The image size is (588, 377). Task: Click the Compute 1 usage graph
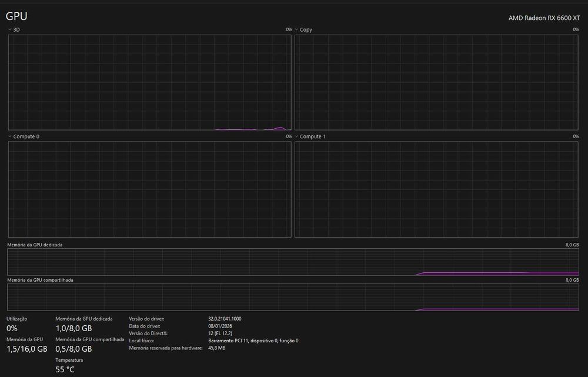(x=436, y=189)
